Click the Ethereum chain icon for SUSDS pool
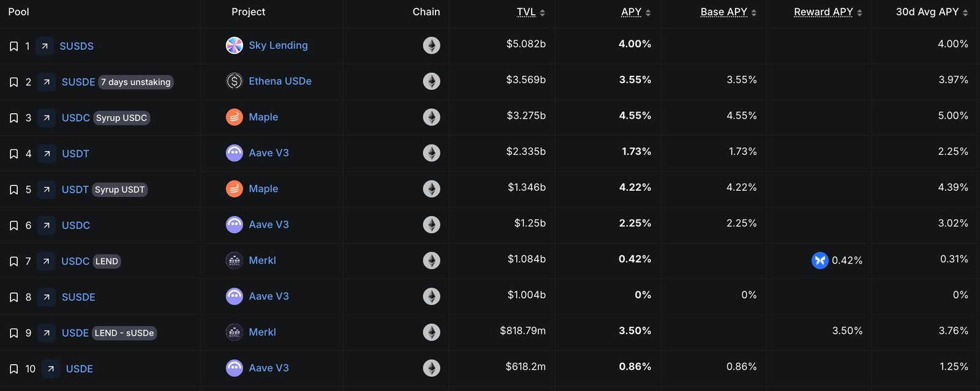The image size is (980, 391). click(432, 45)
